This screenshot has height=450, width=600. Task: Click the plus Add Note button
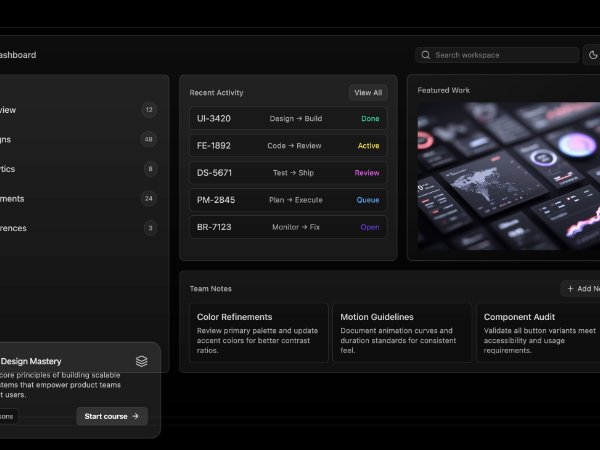[582, 289]
